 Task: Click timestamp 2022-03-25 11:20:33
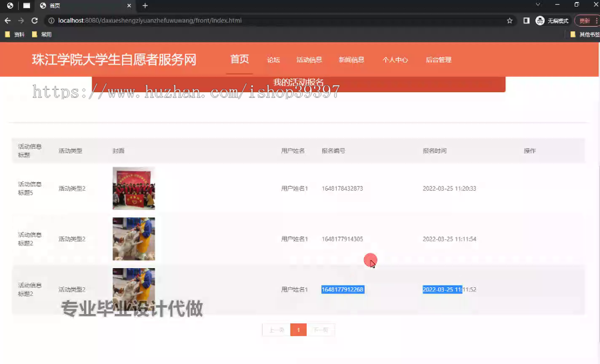449,188
